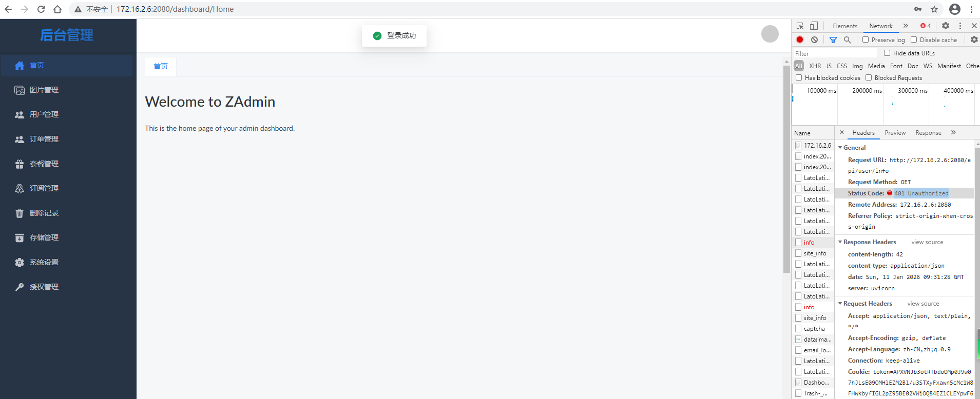Toggle device toolbar icon in DevTools

[x=814, y=26]
